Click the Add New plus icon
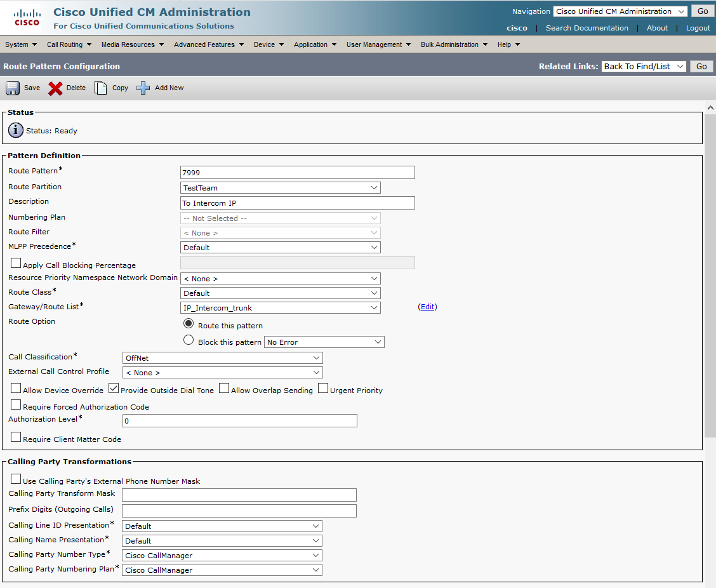The width and height of the screenshot is (716, 588). click(x=143, y=88)
